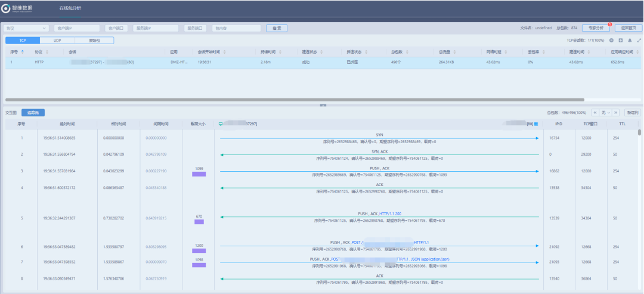Sort by 总包数 column arrows

(407, 52)
